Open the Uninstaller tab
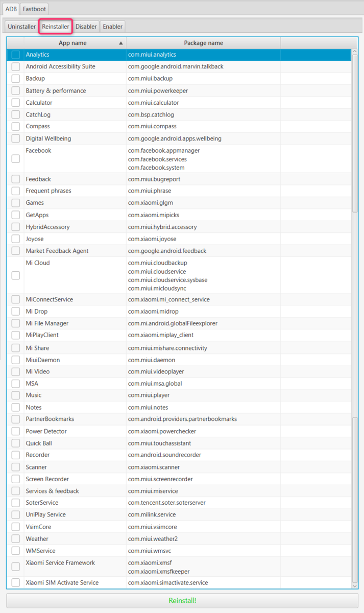 (21, 27)
